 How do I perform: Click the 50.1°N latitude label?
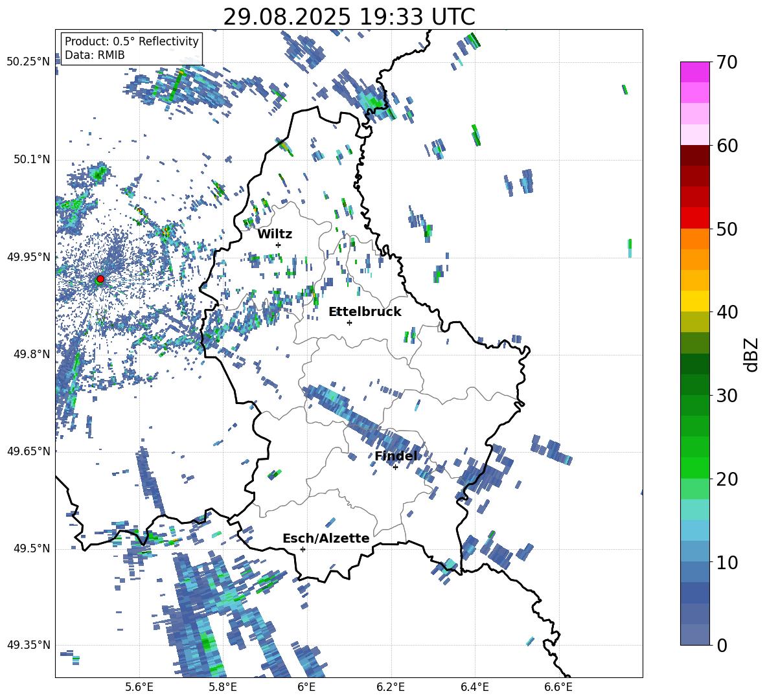pos(31,160)
